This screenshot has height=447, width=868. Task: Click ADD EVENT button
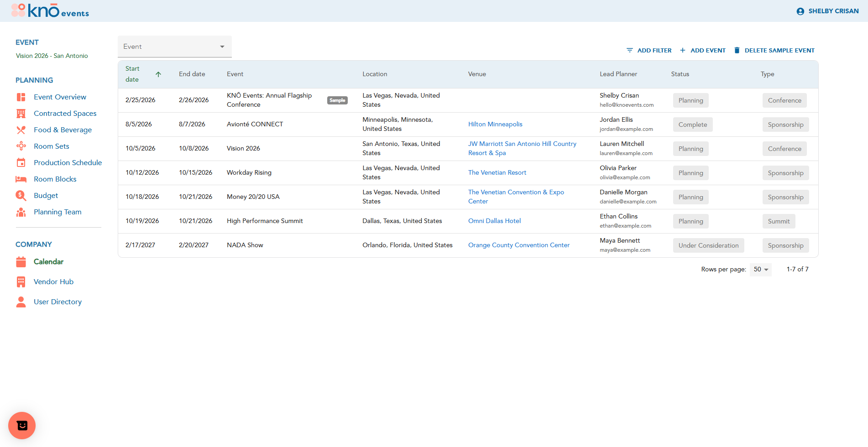(x=703, y=50)
